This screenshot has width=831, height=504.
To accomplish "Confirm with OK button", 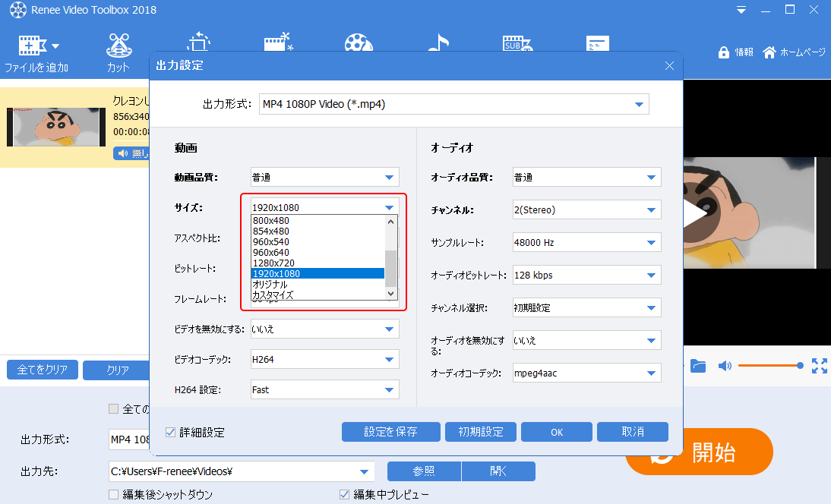I will pos(557,432).
